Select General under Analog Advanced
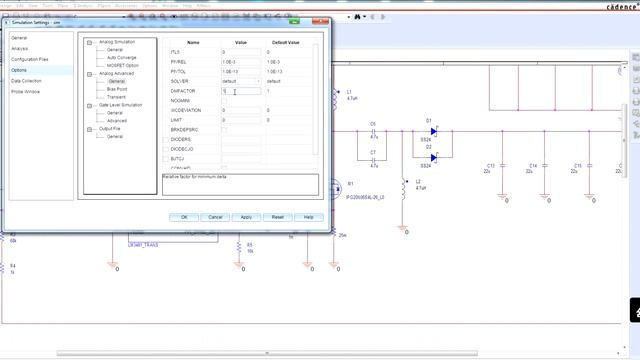The image size is (640, 360). pos(117,81)
